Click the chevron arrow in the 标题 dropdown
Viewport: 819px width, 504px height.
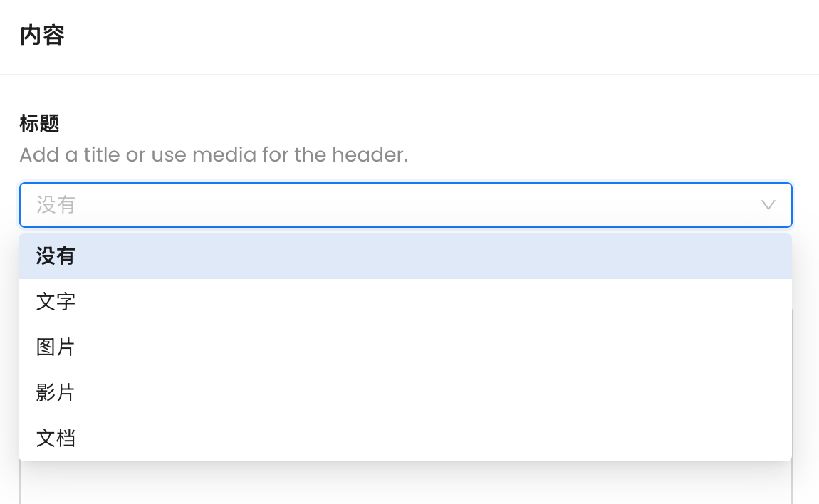click(x=768, y=205)
